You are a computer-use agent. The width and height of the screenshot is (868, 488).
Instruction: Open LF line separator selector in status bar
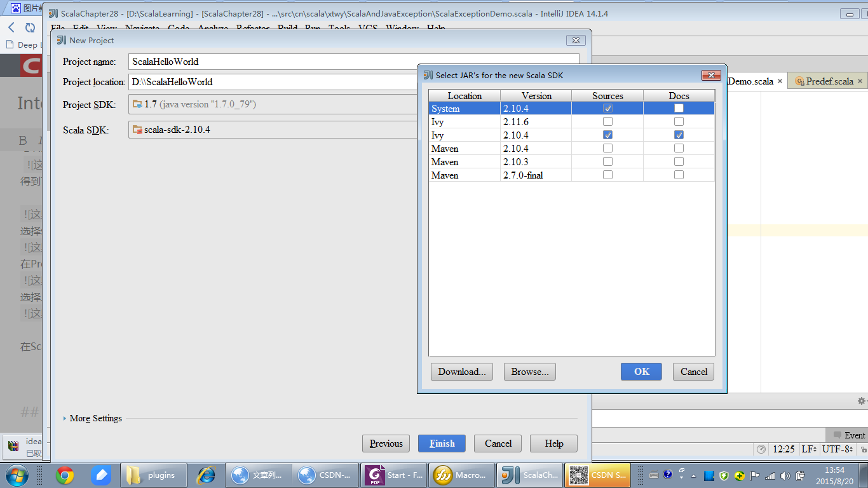pyautogui.click(x=809, y=449)
